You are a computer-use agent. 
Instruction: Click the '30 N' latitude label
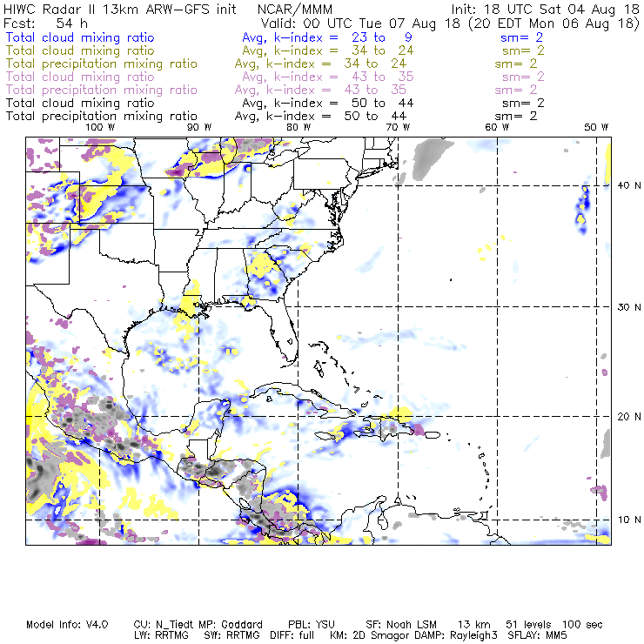tap(629, 307)
